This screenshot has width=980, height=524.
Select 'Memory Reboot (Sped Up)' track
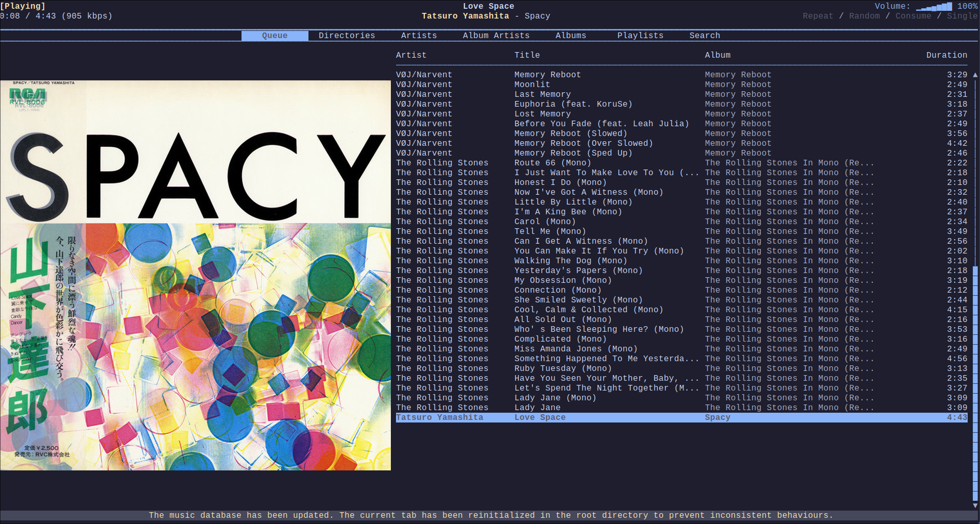click(681, 153)
